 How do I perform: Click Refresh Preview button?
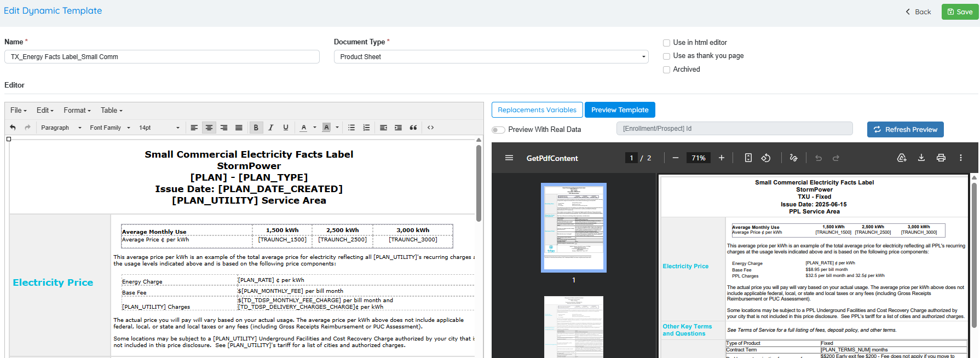(905, 129)
